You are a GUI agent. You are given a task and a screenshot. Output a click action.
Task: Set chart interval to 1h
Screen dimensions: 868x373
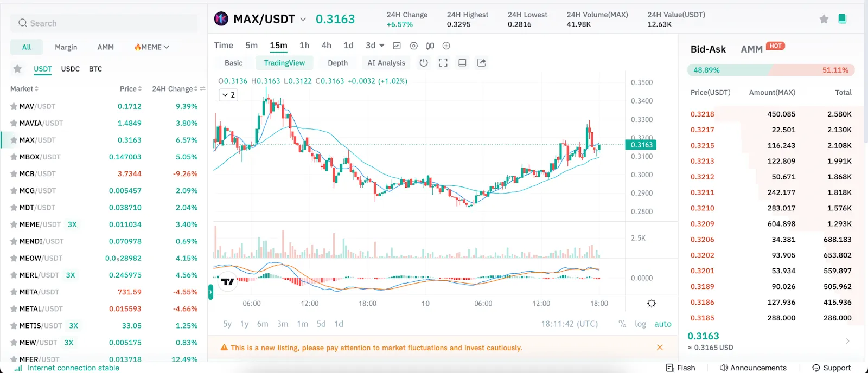click(304, 46)
